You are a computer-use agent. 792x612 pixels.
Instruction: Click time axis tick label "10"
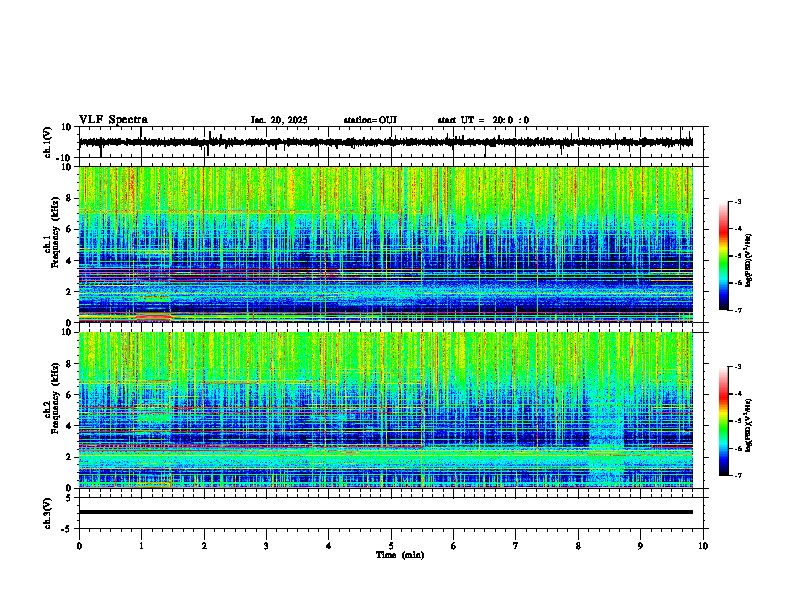703,546
